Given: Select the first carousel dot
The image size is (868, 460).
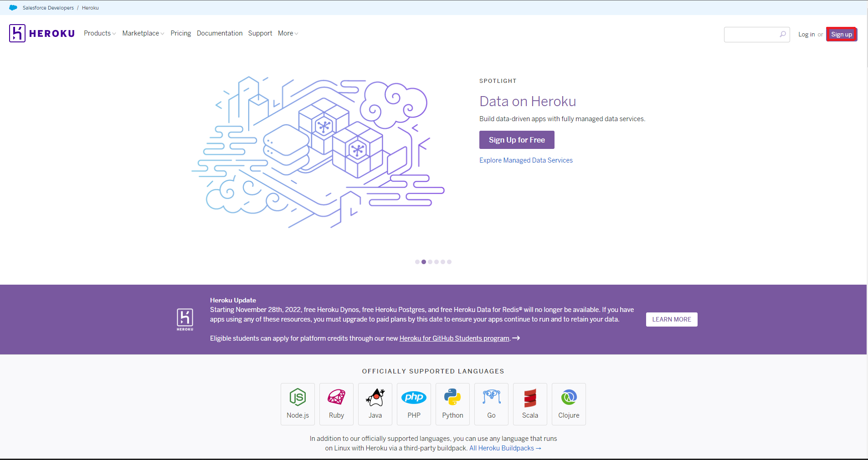Looking at the screenshot, I should tap(417, 262).
